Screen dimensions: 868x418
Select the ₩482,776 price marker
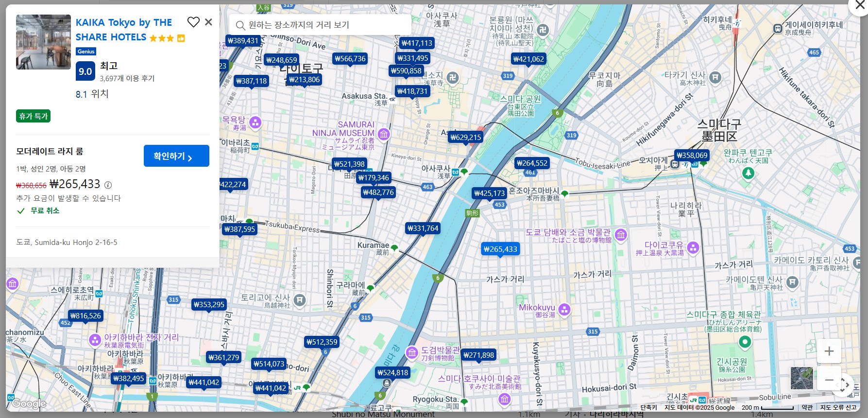click(x=378, y=192)
